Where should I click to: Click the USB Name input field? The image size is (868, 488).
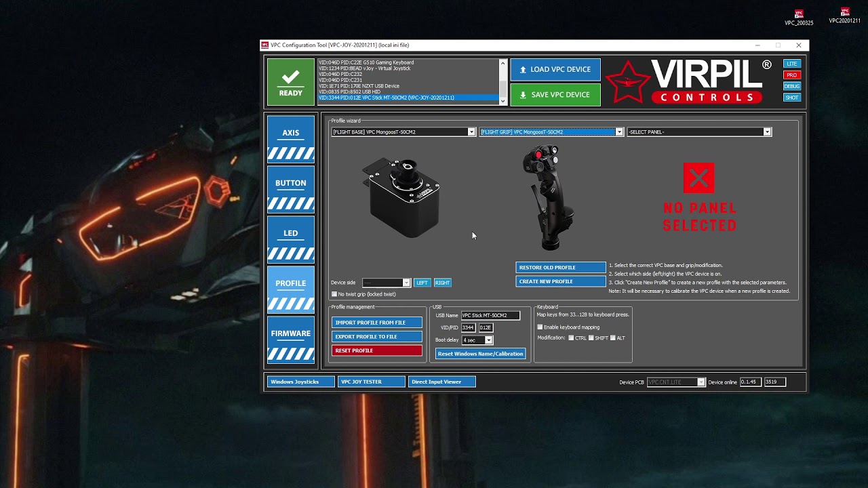point(490,315)
